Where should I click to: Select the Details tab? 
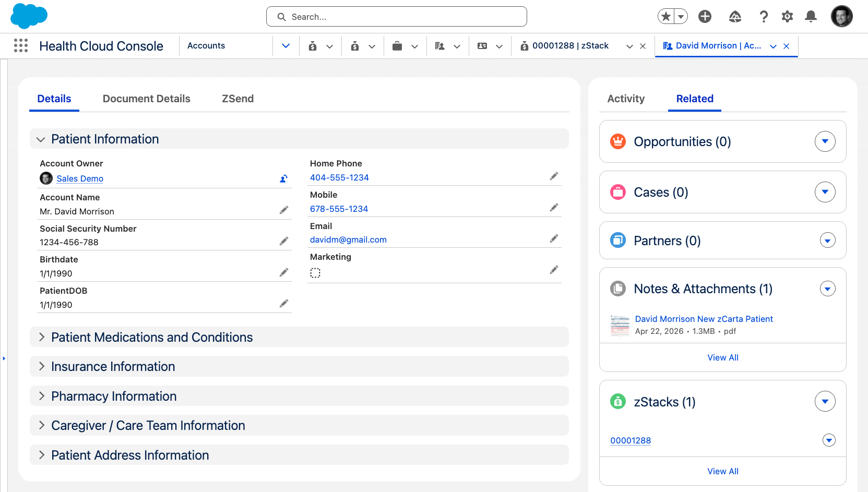pyautogui.click(x=54, y=99)
